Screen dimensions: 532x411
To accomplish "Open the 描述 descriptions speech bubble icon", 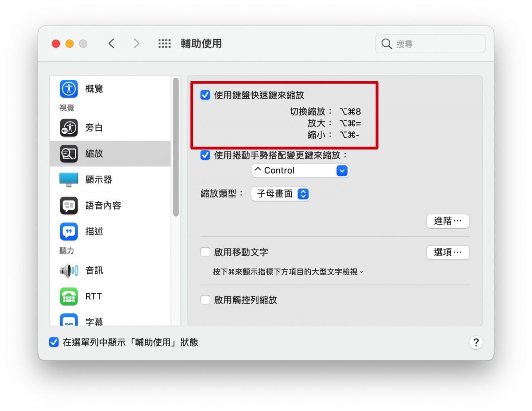I will click(69, 232).
